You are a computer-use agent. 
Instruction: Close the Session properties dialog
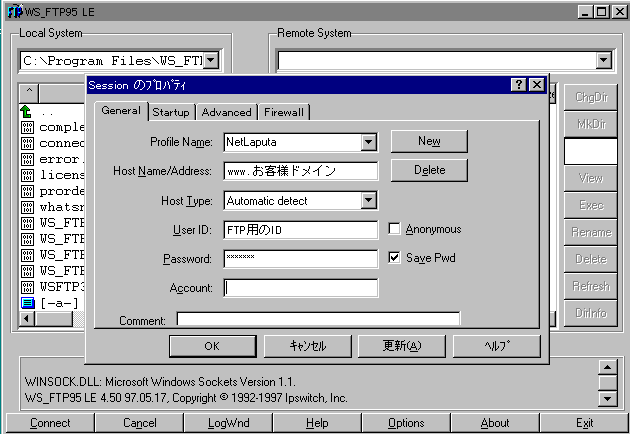(537, 85)
